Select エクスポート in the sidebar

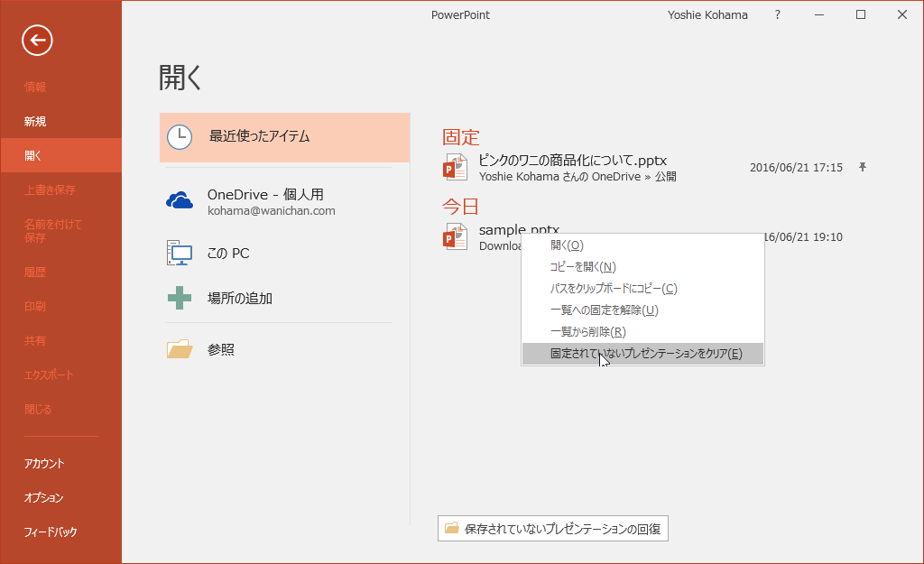click(61, 374)
